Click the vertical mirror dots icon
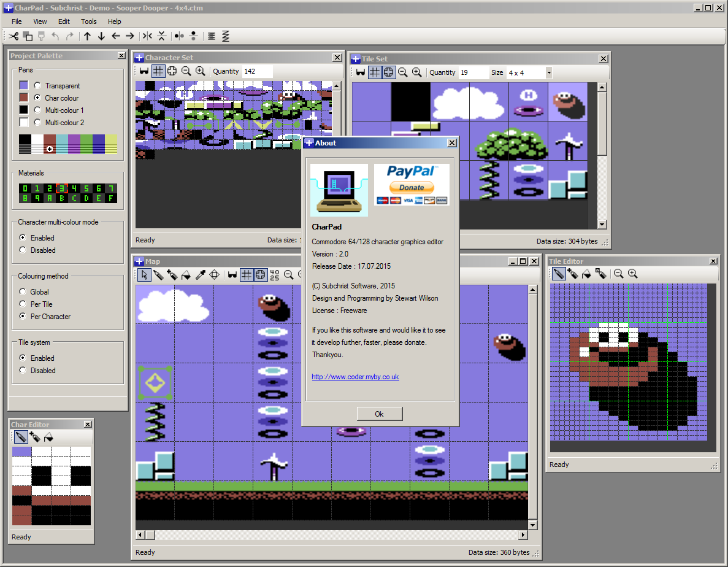The width and height of the screenshot is (728, 567). (194, 36)
